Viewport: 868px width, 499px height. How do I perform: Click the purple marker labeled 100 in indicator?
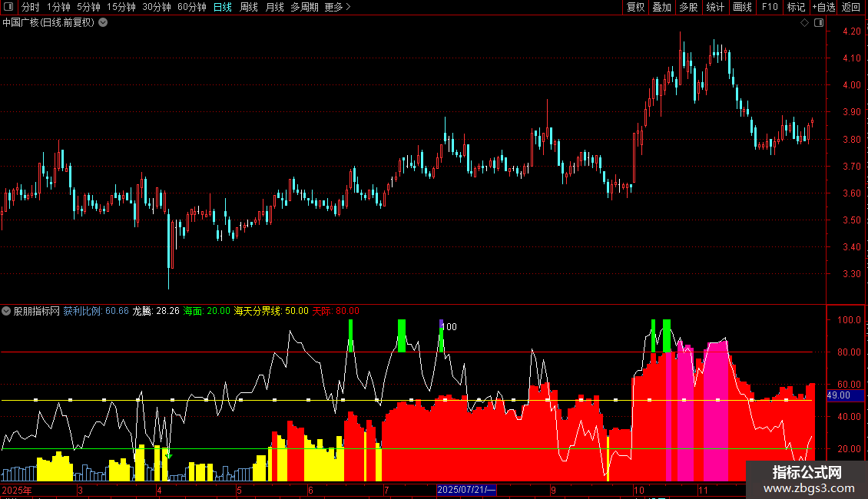coord(441,324)
